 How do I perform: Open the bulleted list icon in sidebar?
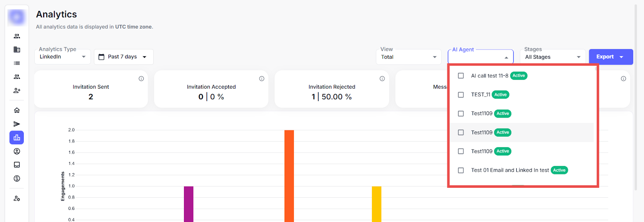coord(17,63)
